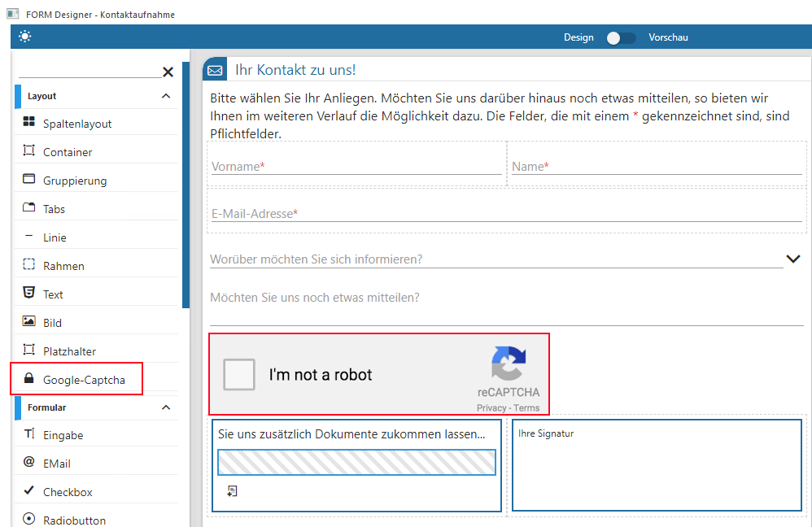Click the Design label

578,37
